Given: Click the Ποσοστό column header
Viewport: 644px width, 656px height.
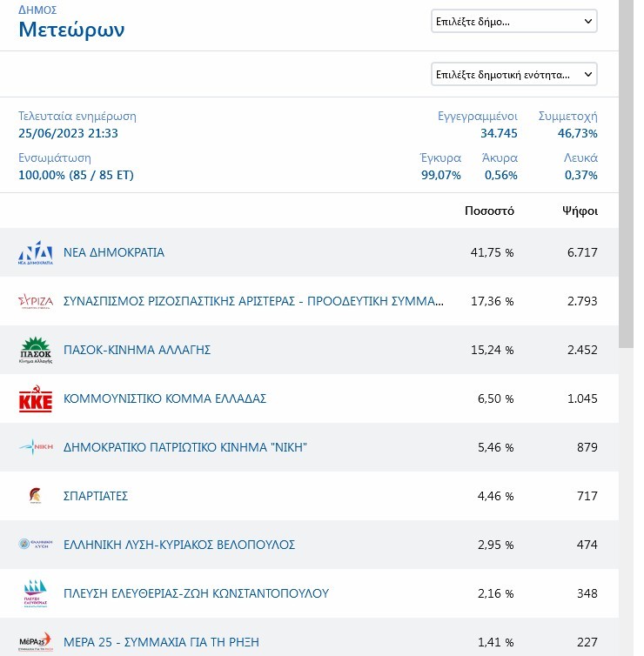Looking at the screenshot, I should point(489,211).
